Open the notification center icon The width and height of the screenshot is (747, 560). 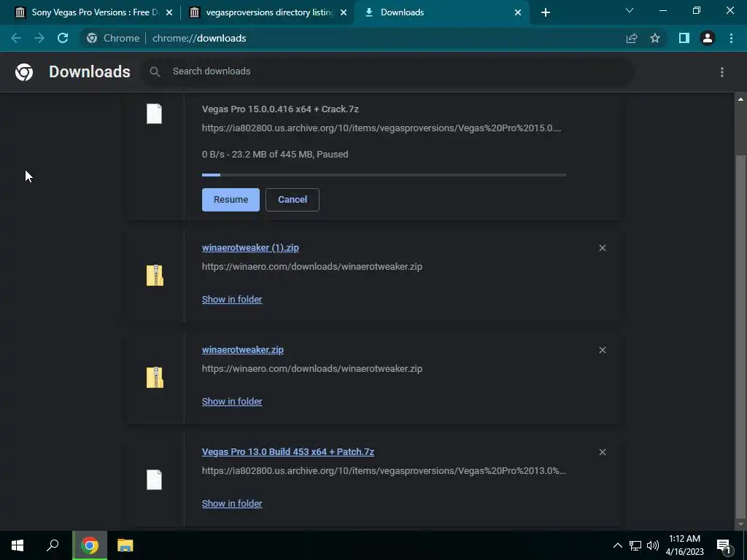pyautogui.click(x=724, y=545)
